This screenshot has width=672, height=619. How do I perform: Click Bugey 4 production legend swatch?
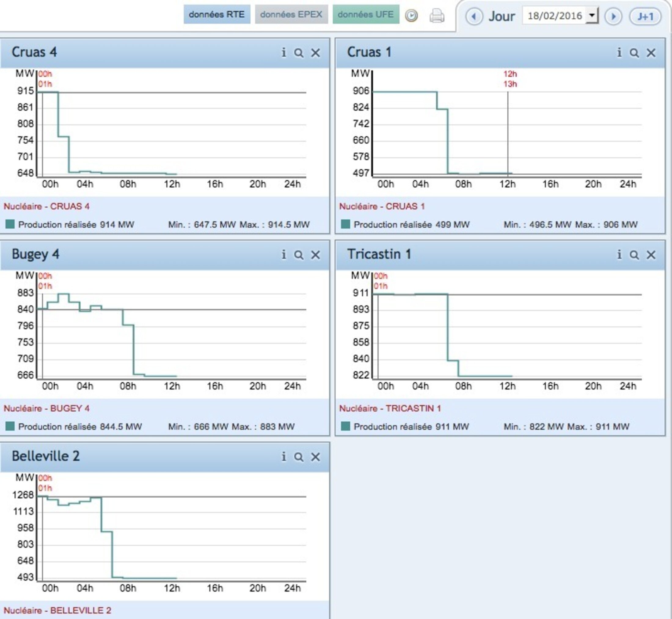coord(10,426)
